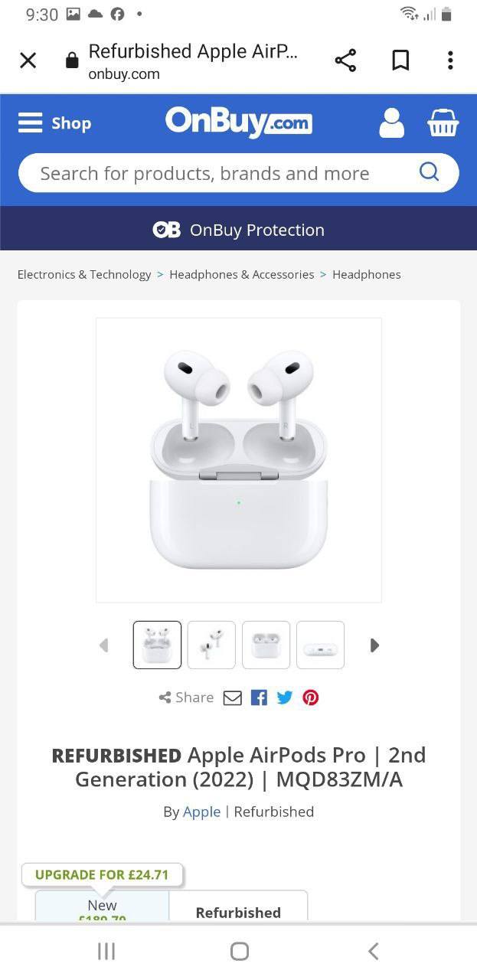Select the Refurbished condition tab
Viewport: 477px width, 980px height.
[238, 906]
